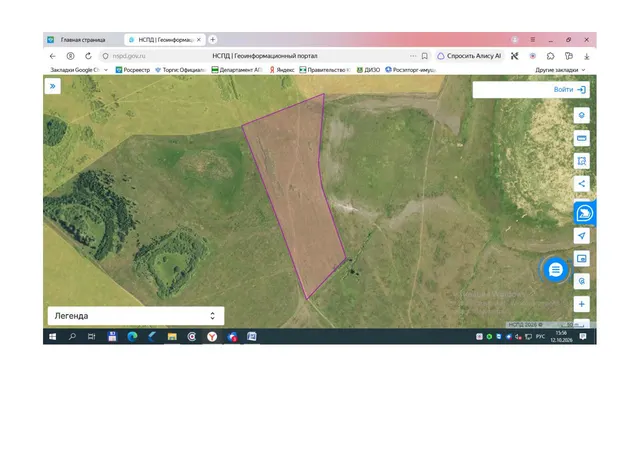Open the browser extensions puzzle icon
The height and width of the screenshot is (452, 640).
tap(550, 56)
